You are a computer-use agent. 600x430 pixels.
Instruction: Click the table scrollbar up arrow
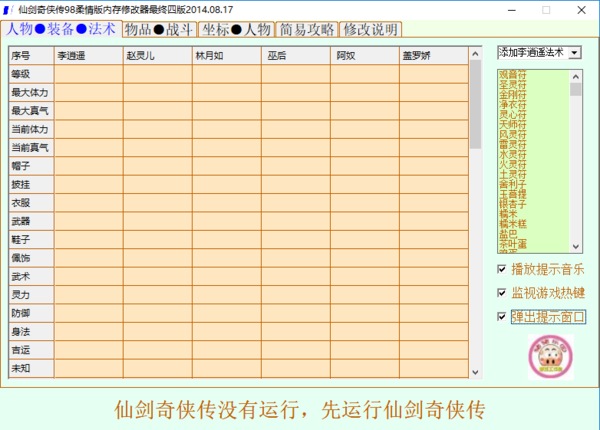[475, 54]
